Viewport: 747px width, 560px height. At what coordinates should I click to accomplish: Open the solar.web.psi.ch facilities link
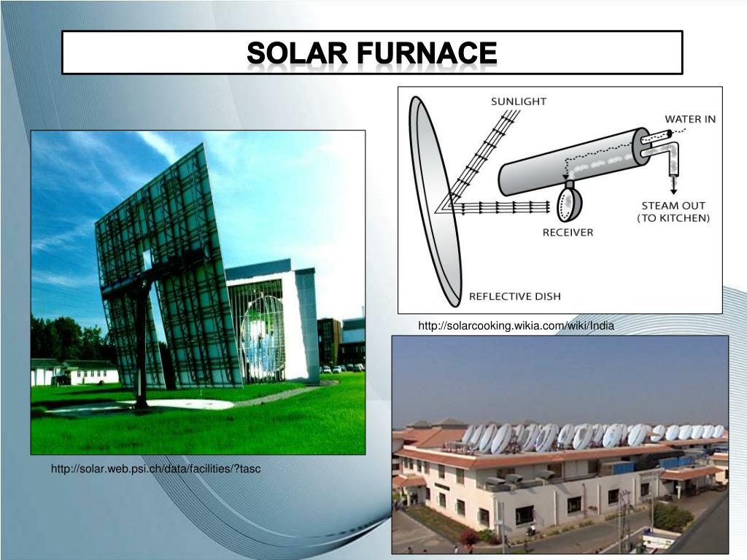click(155, 467)
